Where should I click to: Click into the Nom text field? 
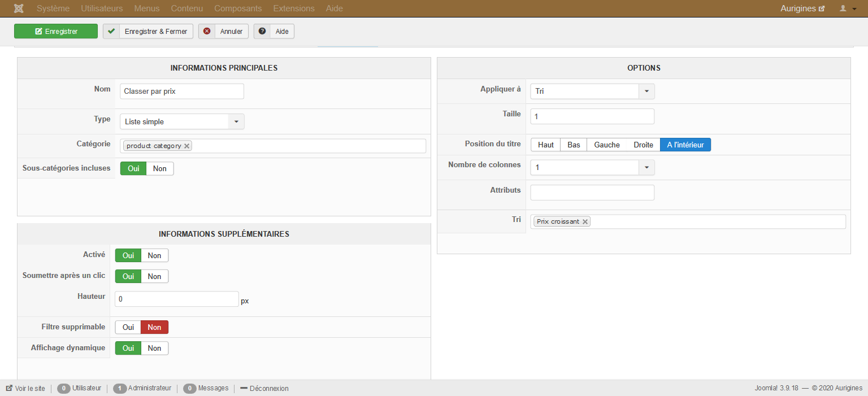coord(182,91)
